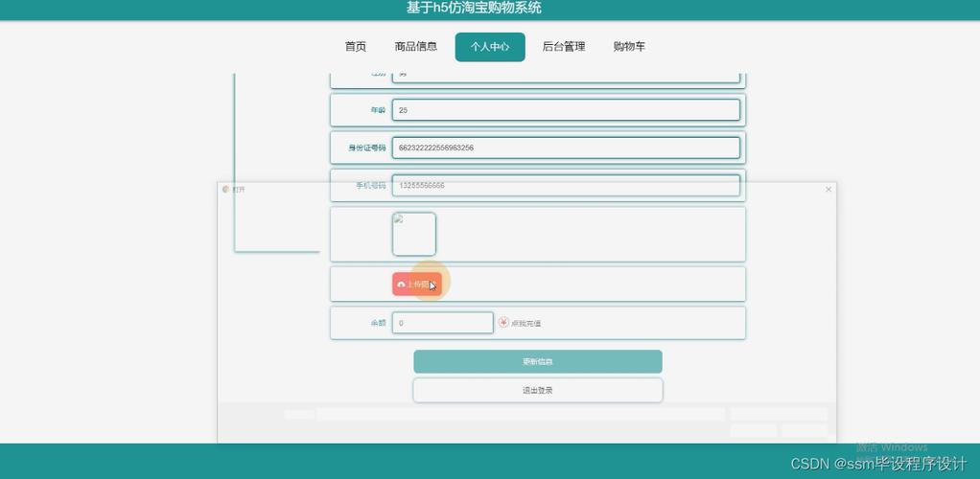Click the 手机号码 label text
The width and height of the screenshot is (980, 479).
click(371, 186)
